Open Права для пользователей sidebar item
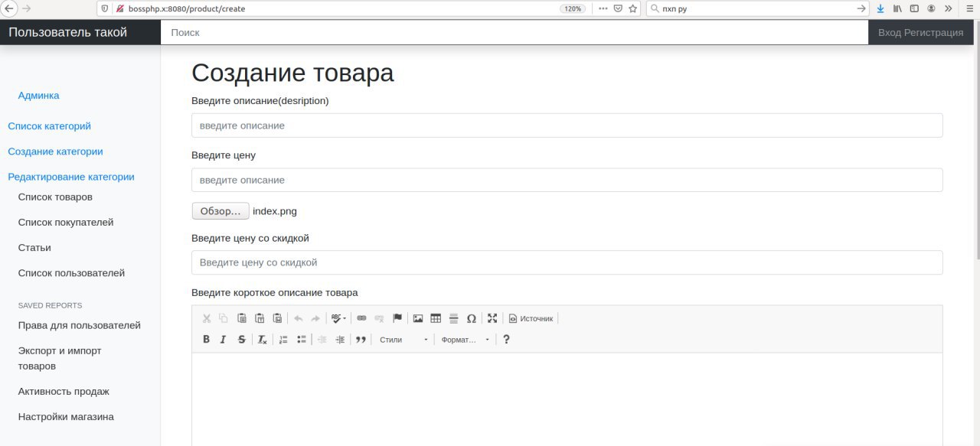Screen dimensions: 980x446 [x=80, y=325]
